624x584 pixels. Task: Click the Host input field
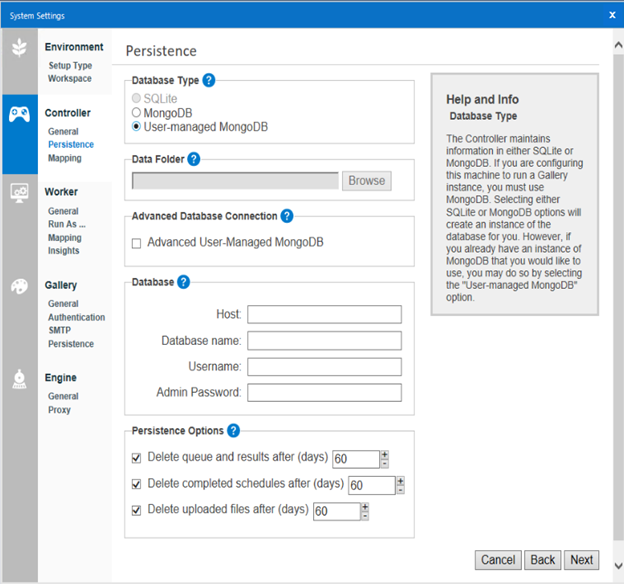pos(324,315)
